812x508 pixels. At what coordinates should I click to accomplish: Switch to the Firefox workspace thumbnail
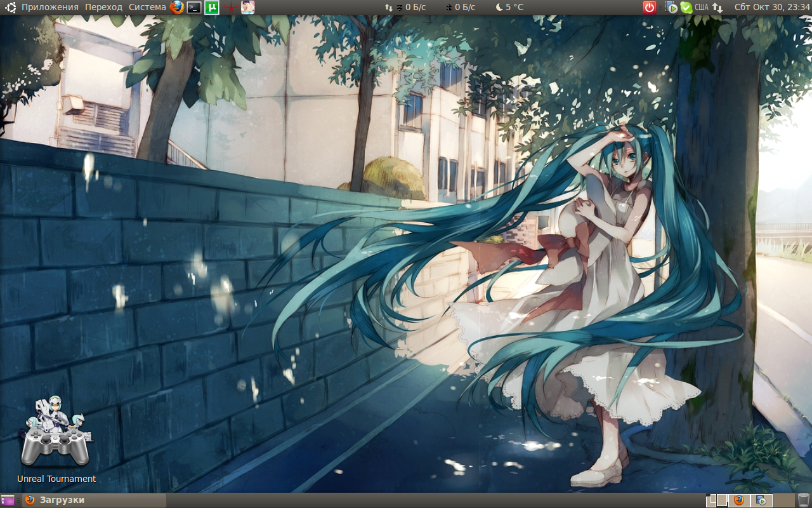coord(739,500)
